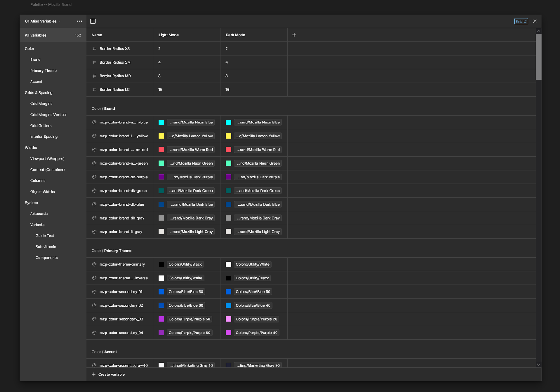Click the Dark Mode column header
This screenshot has width=560, height=392.
(x=235, y=35)
